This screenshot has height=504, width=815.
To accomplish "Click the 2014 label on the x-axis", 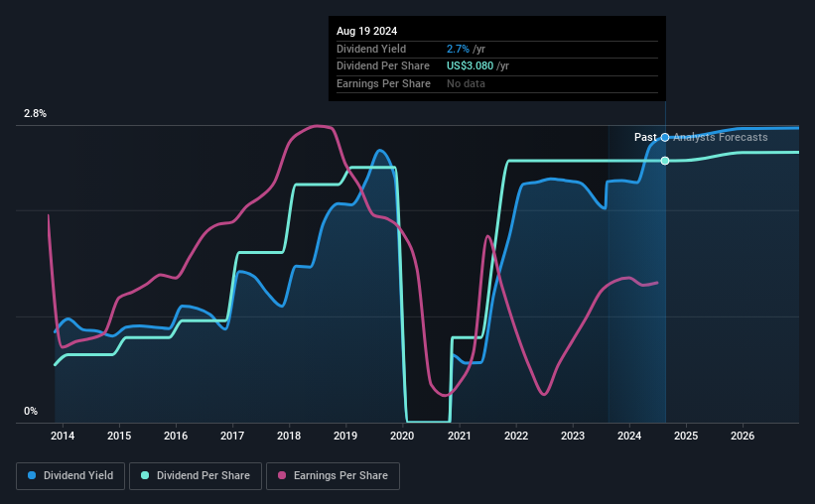I will click(x=63, y=436).
